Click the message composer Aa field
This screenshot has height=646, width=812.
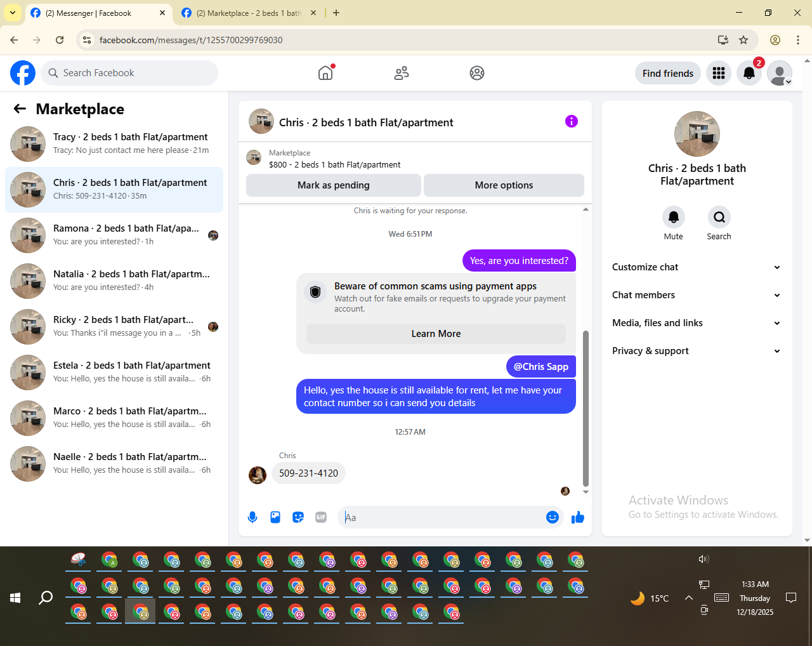tap(442, 517)
